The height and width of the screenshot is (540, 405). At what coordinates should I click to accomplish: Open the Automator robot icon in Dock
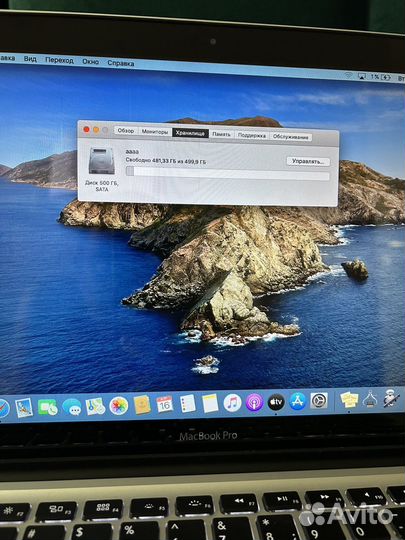[x=392, y=398]
